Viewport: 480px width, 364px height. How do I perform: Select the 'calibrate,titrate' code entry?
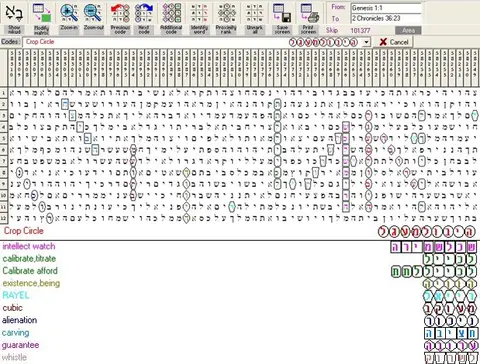pos(29,259)
